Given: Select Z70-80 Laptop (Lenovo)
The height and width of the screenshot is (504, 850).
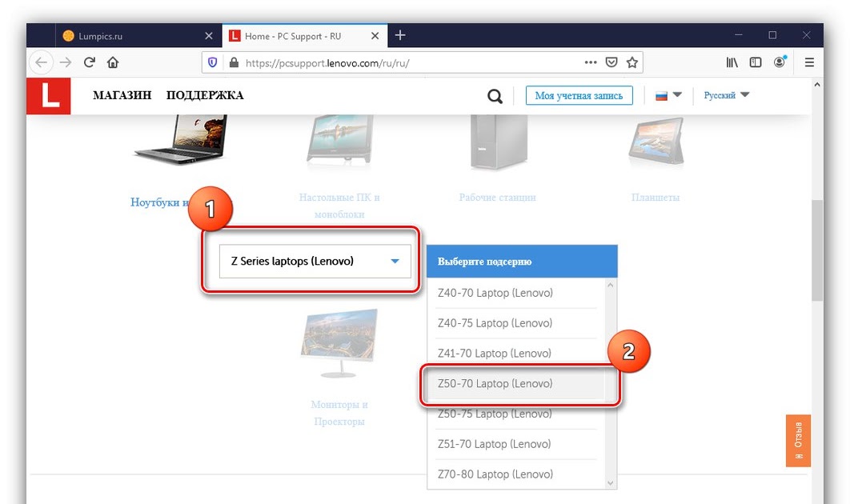Looking at the screenshot, I should point(515,474).
